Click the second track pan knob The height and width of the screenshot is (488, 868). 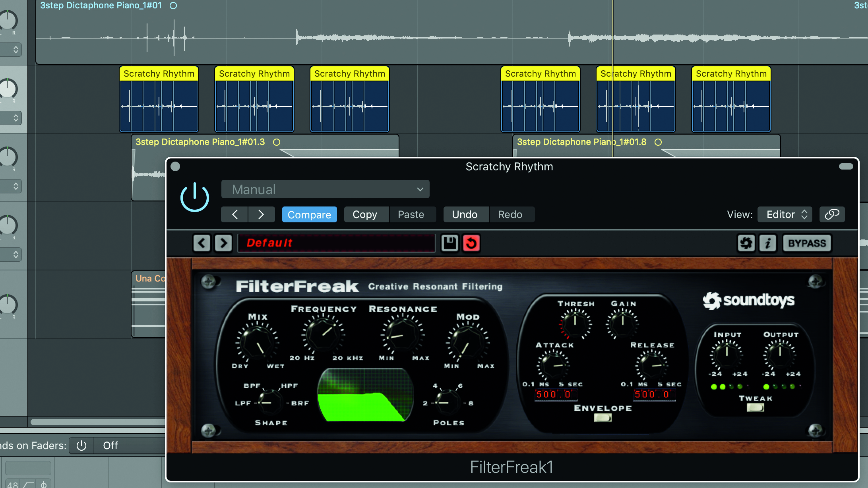8,89
